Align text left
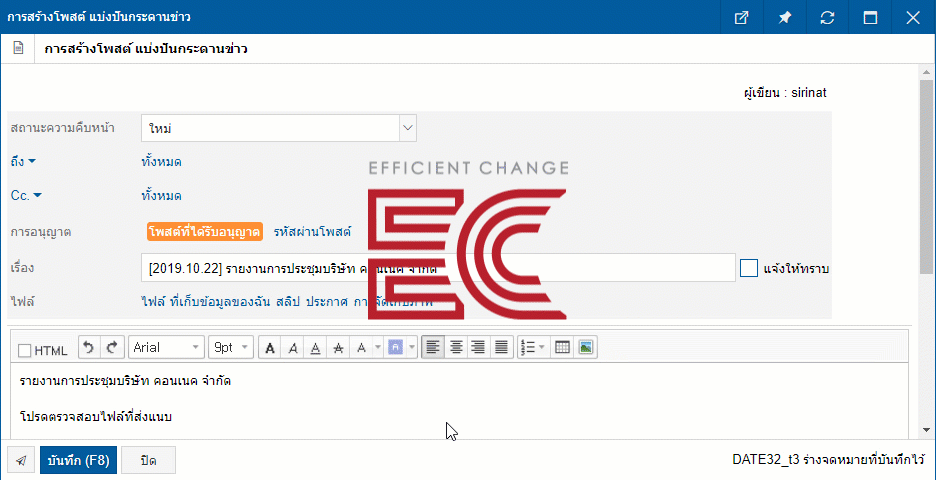This screenshot has width=936, height=480. 433,347
